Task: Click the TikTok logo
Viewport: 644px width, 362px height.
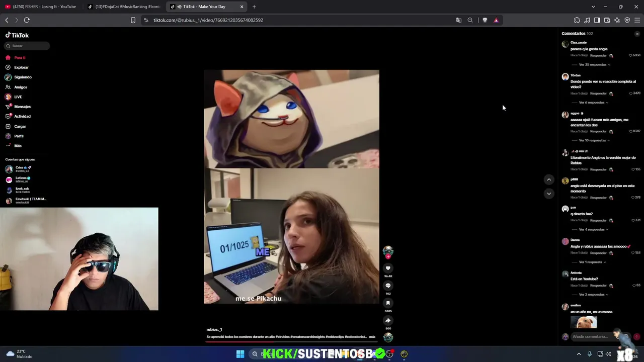Action: 17,35
